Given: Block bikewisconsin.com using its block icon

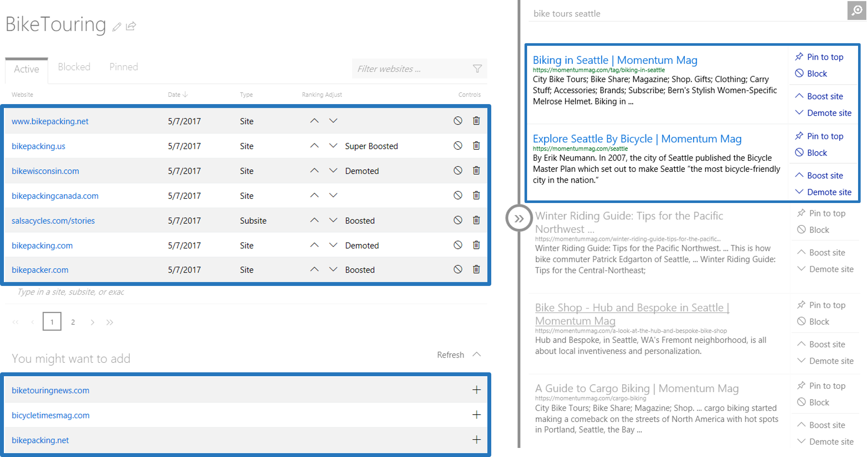Looking at the screenshot, I should 458,171.
